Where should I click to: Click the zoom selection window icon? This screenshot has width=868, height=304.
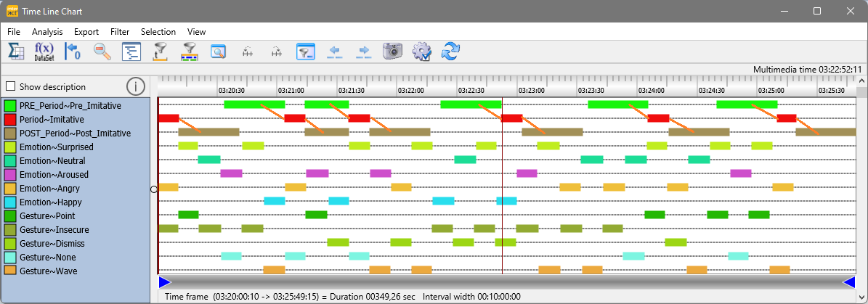point(219,52)
